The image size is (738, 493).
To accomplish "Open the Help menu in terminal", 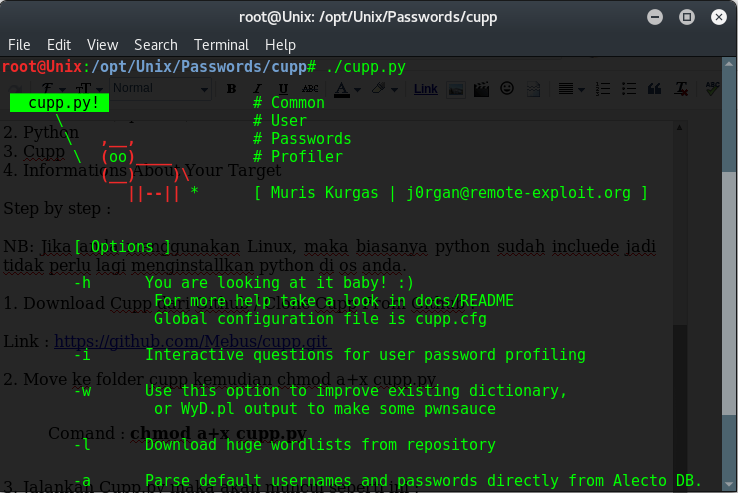I will coord(280,45).
